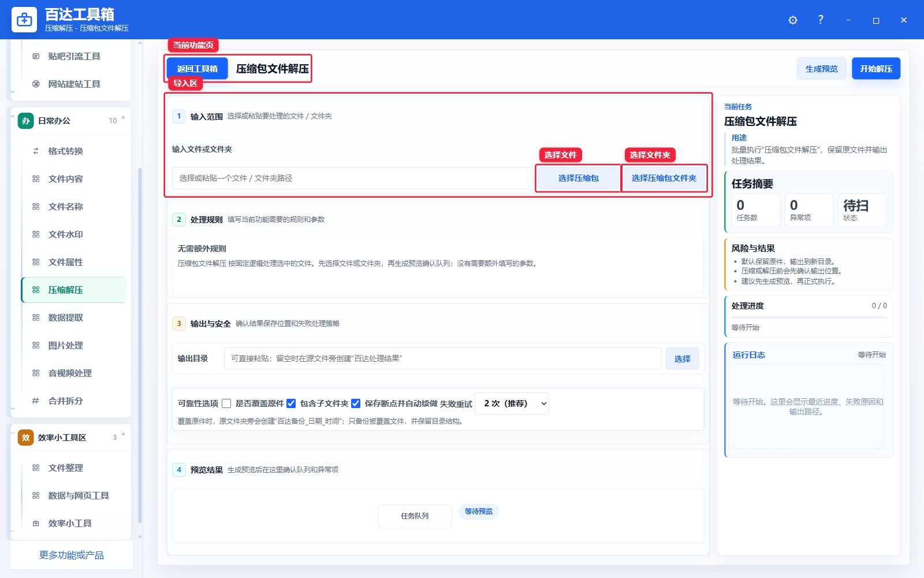Click the hash icon beside 合并拆分
Screen dimensions: 924x578
(x=36, y=401)
